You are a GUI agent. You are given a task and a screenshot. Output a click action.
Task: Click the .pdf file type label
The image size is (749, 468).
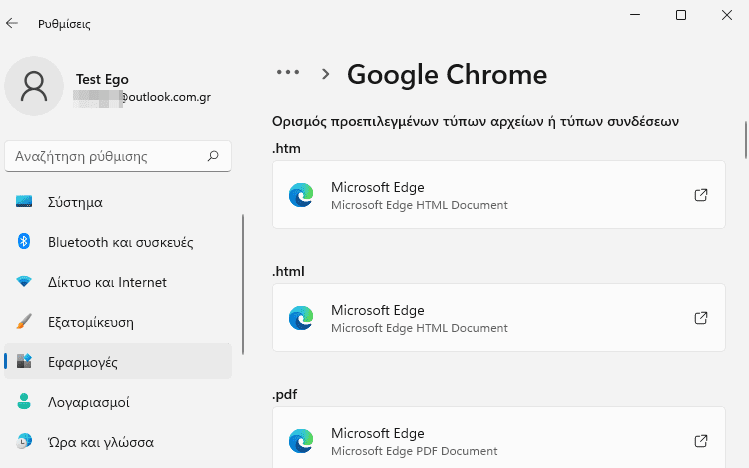284,394
